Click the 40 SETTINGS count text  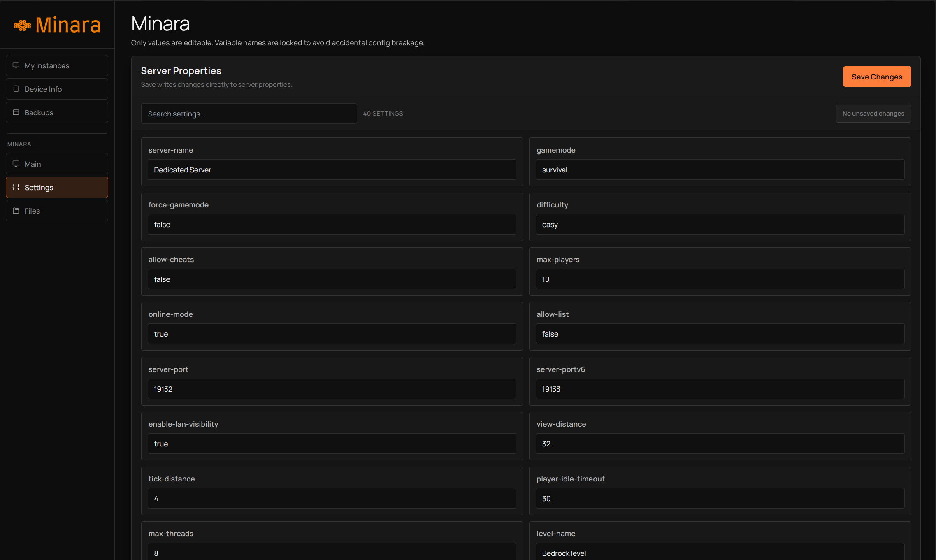point(383,114)
